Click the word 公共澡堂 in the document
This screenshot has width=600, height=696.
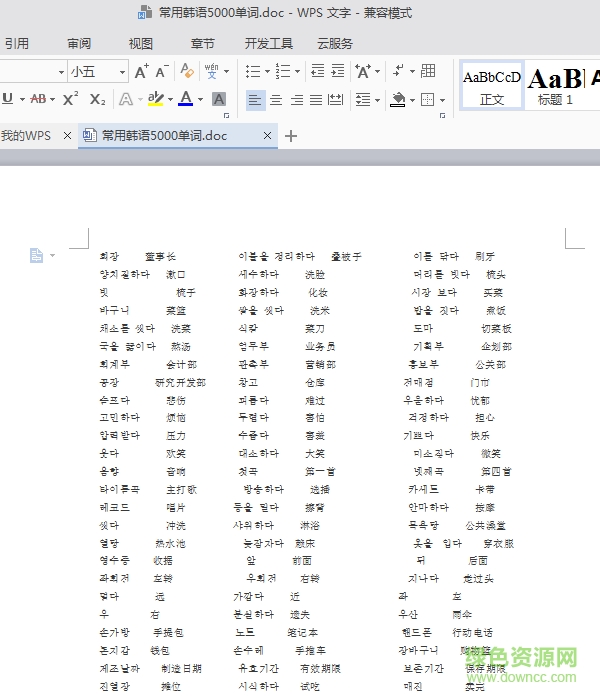485,526
